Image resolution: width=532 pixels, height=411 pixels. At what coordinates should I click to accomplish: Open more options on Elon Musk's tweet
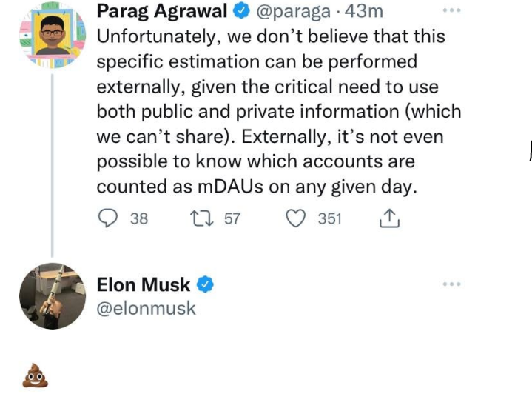(451, 284)
